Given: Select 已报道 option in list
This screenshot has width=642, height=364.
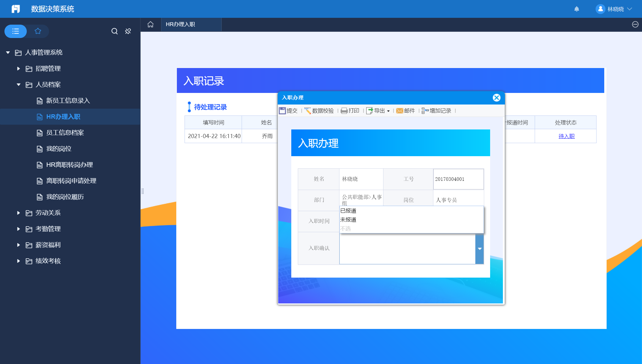Looking at the screenshot, I should point(348,211).
